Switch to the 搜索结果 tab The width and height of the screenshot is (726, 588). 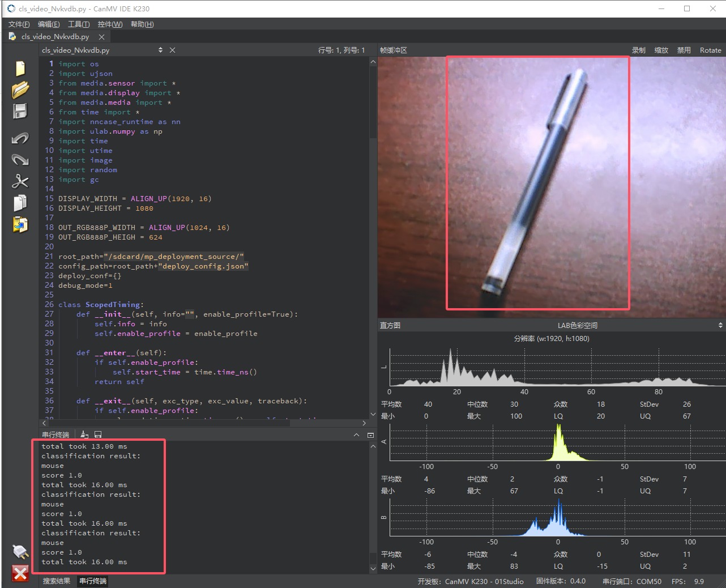pyautogui.click(x=57, y=581)
